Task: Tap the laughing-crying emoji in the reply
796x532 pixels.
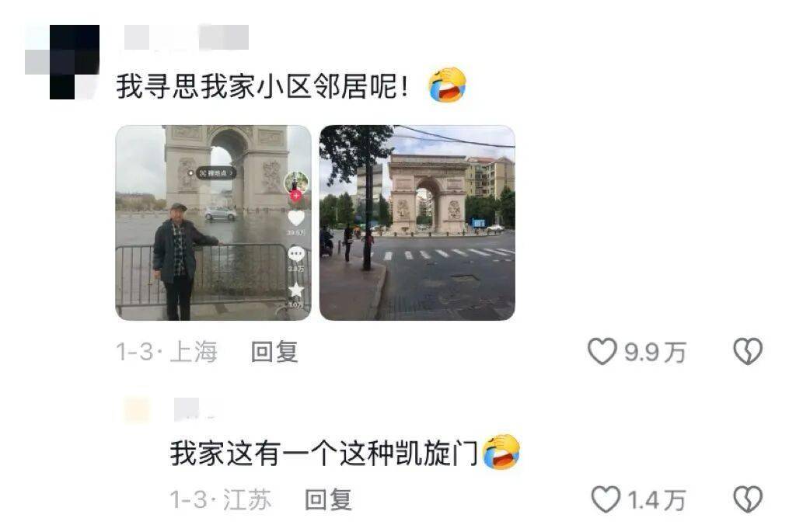Action: (x=501, y=452)
